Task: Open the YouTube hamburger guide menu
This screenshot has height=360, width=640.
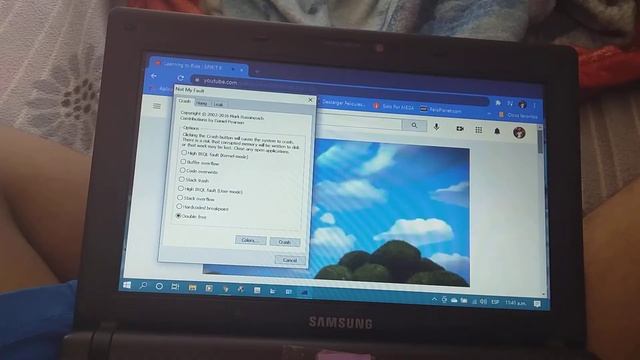Action: [x=157, y=106]
